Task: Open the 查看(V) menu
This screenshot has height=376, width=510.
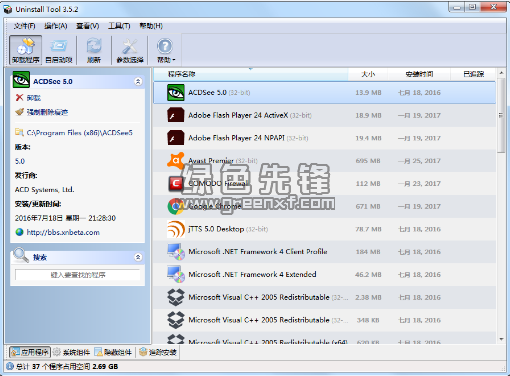Action: [88, 26]
